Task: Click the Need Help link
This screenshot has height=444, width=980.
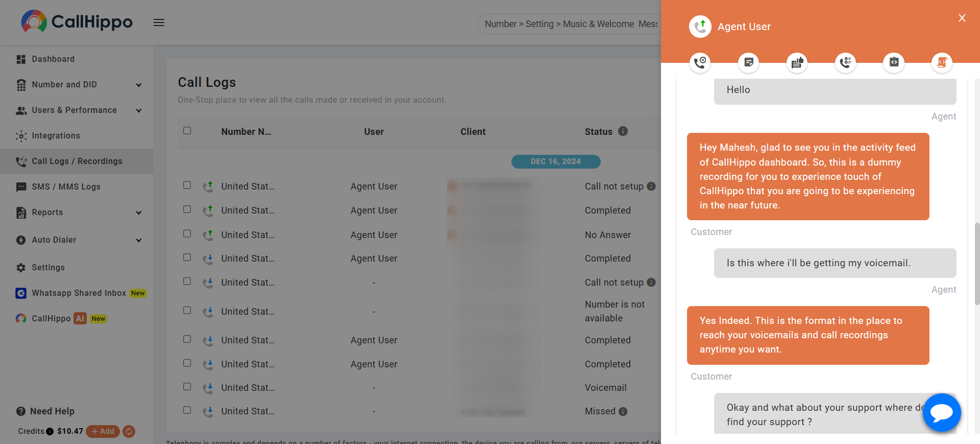Action: (x=52, y=411)
